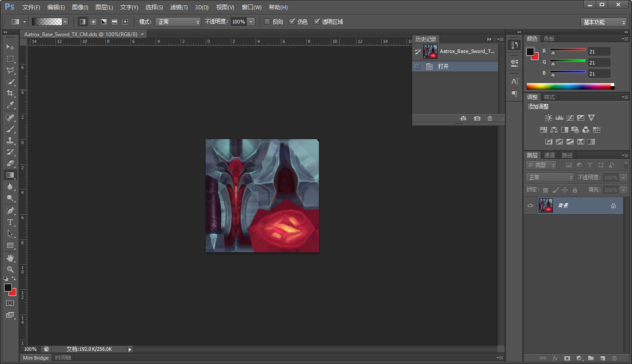
Task: Select the Zoom tool
Action: (x=10, y=269)
